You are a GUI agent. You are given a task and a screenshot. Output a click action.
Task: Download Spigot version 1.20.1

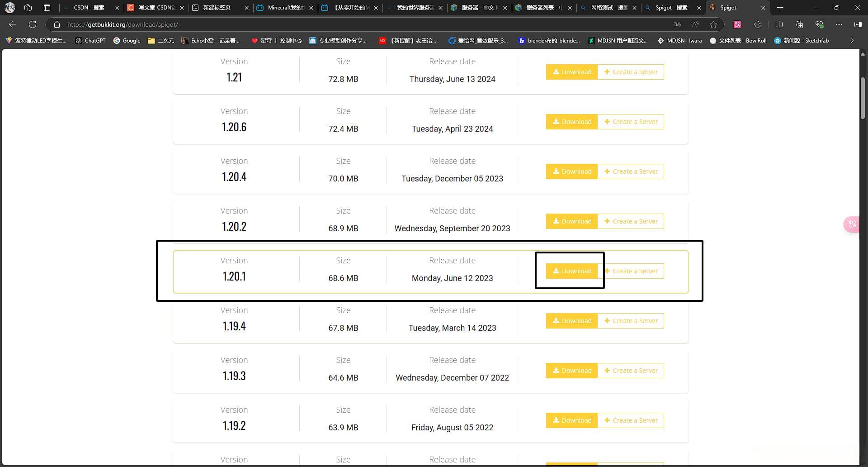click(572, 271)
